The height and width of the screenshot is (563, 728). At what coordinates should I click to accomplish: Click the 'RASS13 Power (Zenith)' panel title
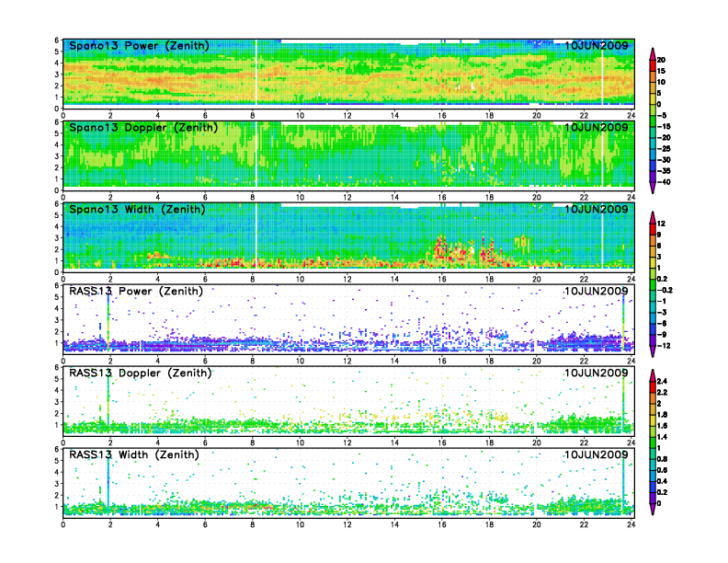[x=136, y=292]
